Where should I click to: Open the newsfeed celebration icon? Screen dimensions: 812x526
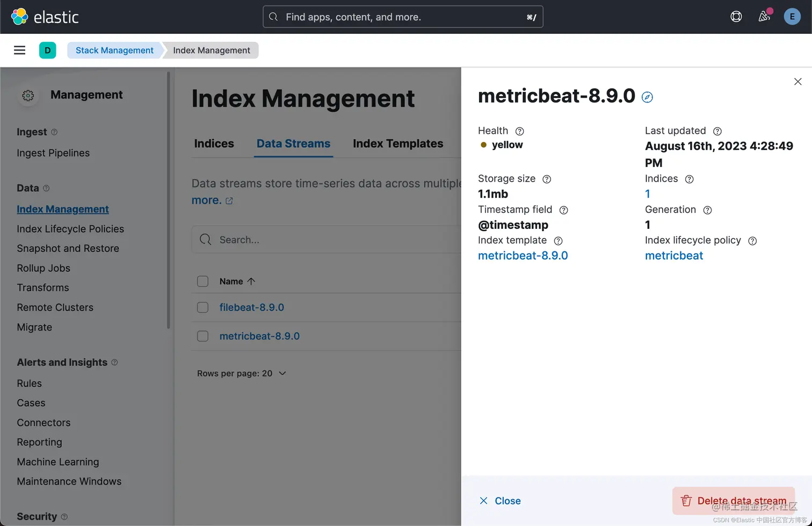coord(764,17)
